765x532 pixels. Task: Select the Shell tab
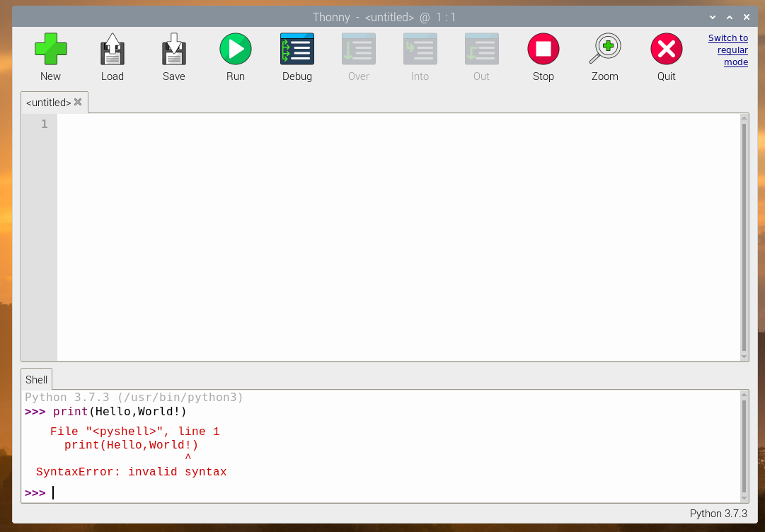[x=37, y=379]
